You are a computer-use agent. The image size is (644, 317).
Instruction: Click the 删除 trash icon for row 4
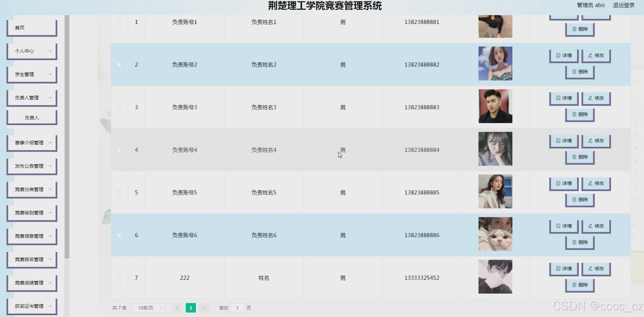coord(580,157)
